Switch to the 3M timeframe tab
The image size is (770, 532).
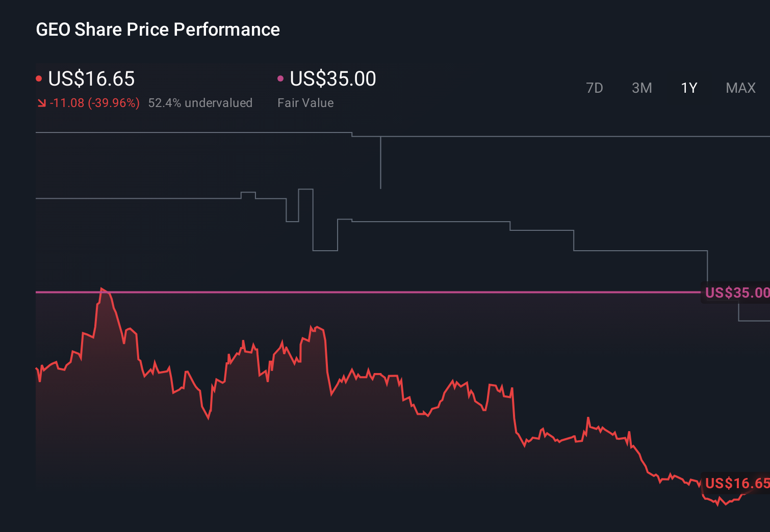642,88
